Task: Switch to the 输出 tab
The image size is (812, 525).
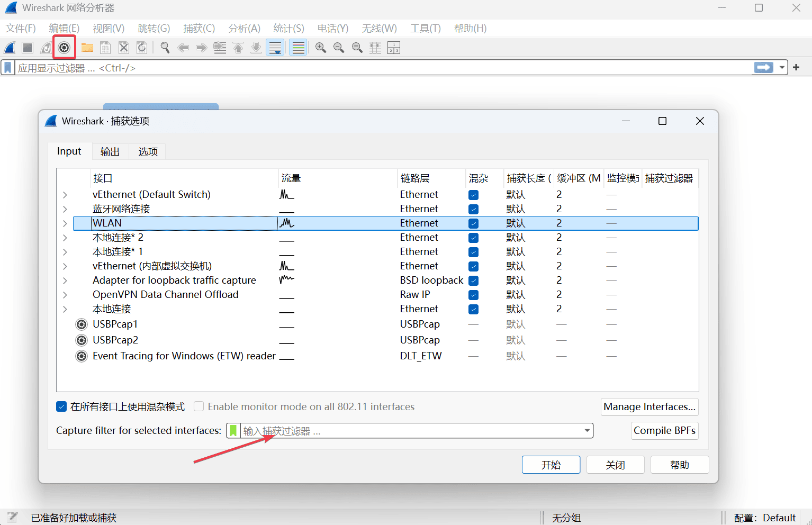Action: (110, 152)
